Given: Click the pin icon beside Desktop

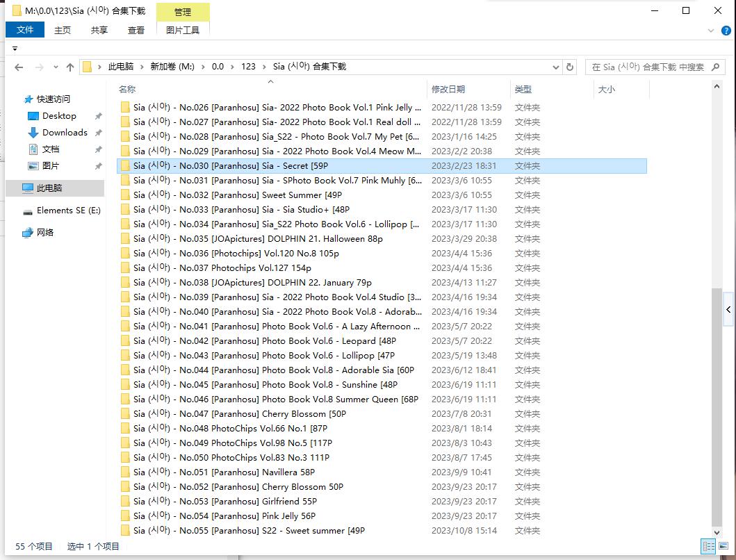Looking at the screenshot, I should click(x=98, y=116).
